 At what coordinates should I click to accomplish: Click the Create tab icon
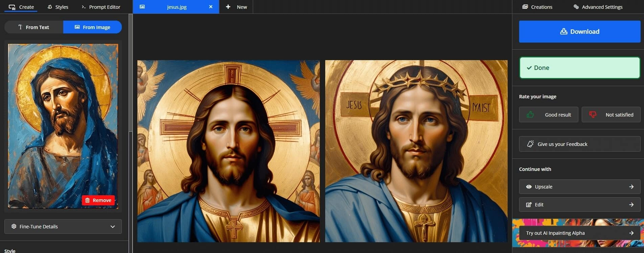pyautogui.click(x=12, y=7)
